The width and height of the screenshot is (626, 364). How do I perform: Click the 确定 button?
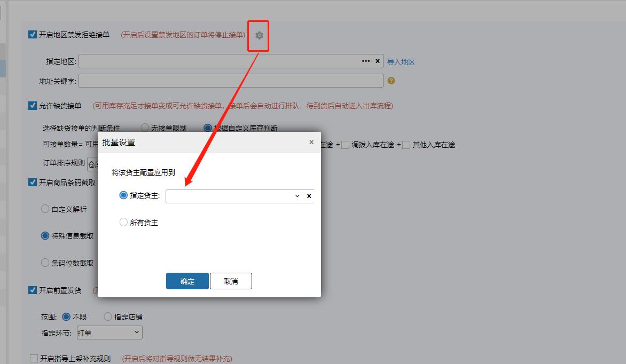pos(187,281)
